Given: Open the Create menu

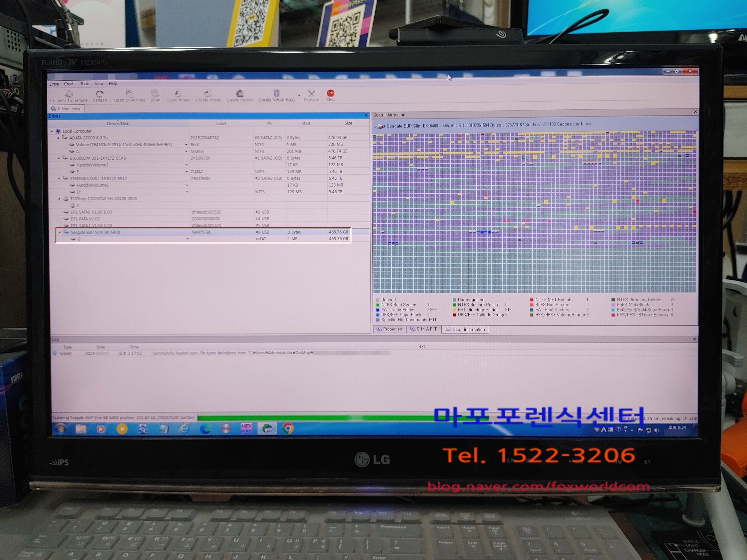Looking at the screenshot, I should (70, 84).
